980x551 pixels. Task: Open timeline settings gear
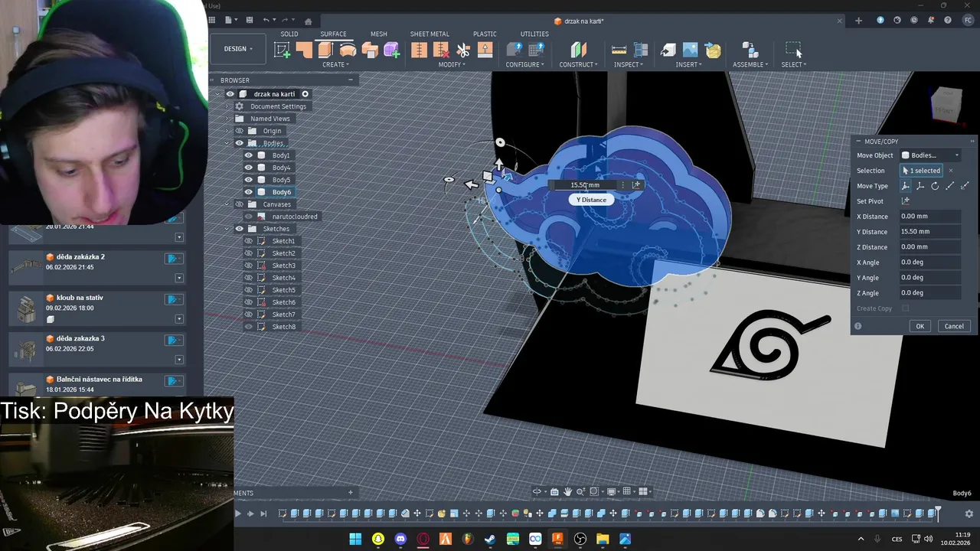(x=969, y=514)
